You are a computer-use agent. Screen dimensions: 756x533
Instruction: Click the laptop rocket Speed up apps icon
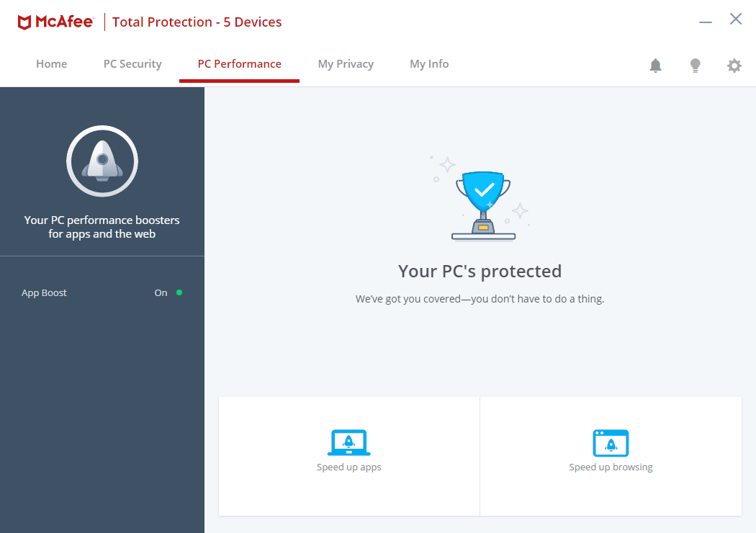tap(349, 442)
